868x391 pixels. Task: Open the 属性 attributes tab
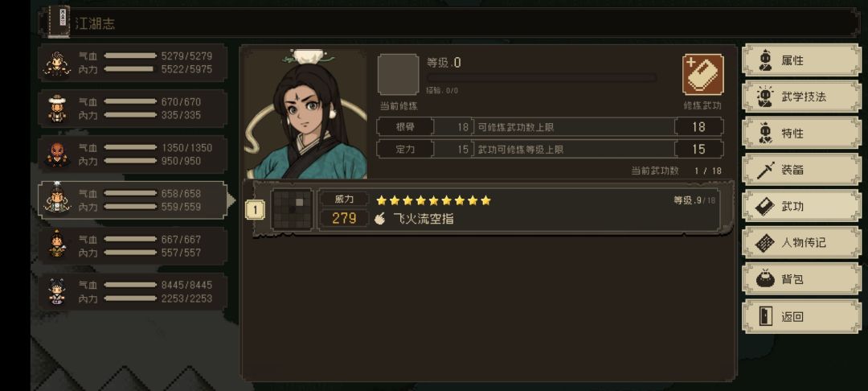coord(801,60)
